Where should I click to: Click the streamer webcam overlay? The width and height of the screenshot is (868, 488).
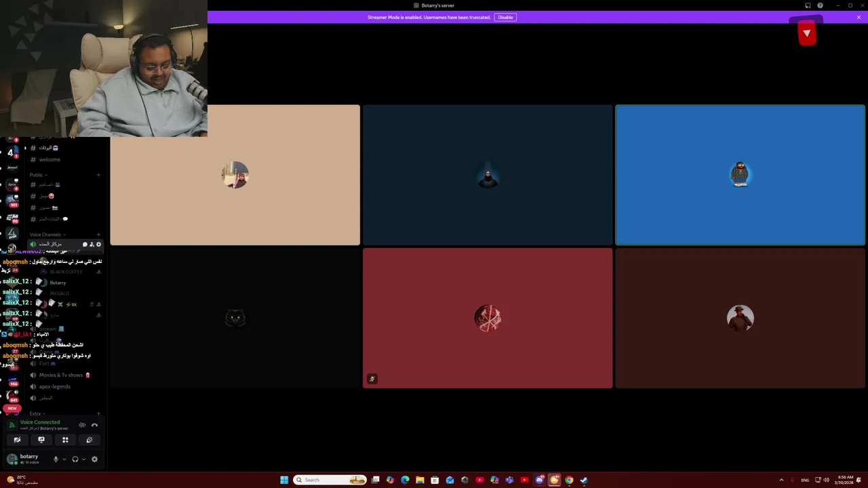click(104, 68)
